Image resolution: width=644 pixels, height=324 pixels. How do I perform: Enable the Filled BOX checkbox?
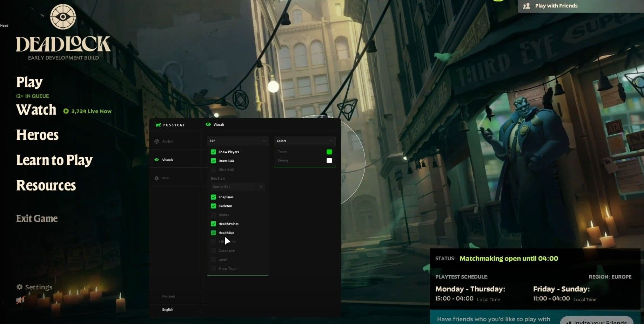[x=213, y=170]
